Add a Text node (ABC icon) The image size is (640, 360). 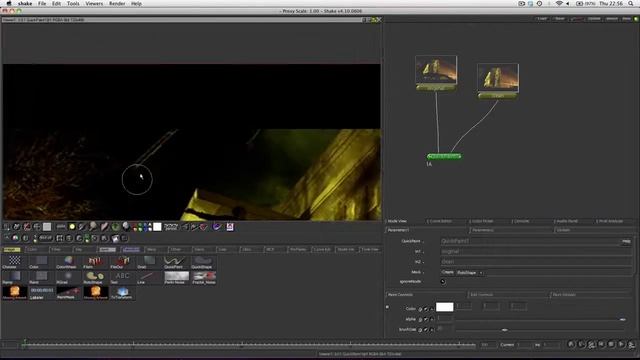pos(122,277)
